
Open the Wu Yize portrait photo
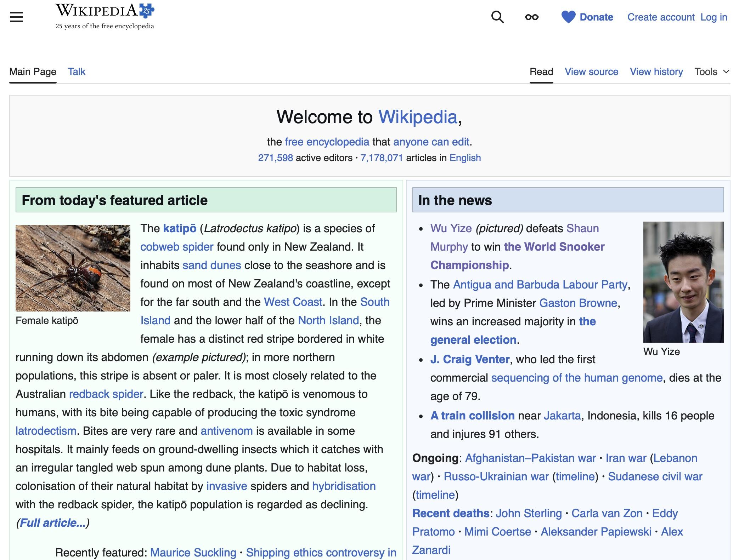click(683, 282)
